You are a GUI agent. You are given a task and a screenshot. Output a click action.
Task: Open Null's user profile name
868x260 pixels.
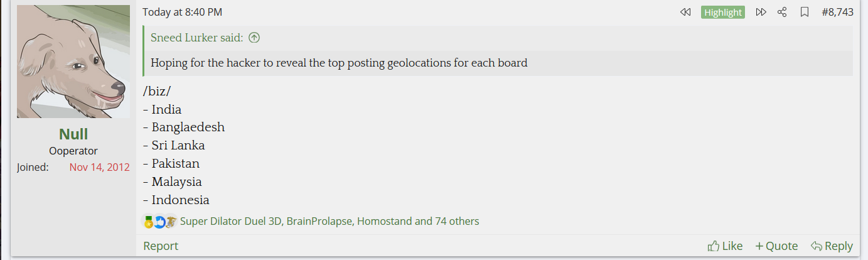tap(73, 134)
